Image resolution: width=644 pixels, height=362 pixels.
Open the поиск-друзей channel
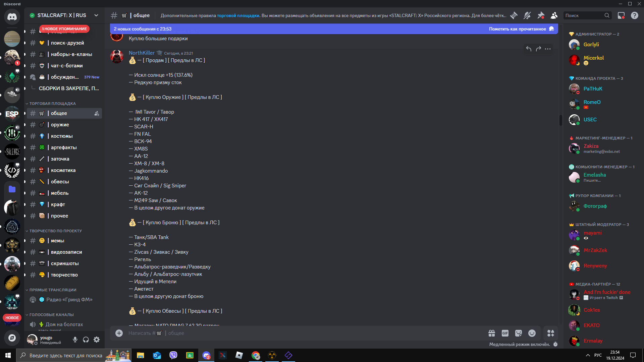[x=64, y=43]
